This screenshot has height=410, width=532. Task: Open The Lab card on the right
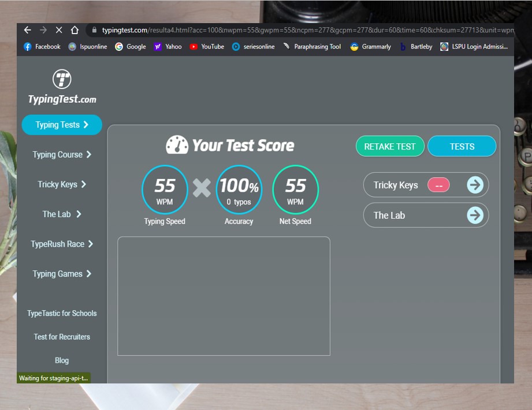coord(426,215)
